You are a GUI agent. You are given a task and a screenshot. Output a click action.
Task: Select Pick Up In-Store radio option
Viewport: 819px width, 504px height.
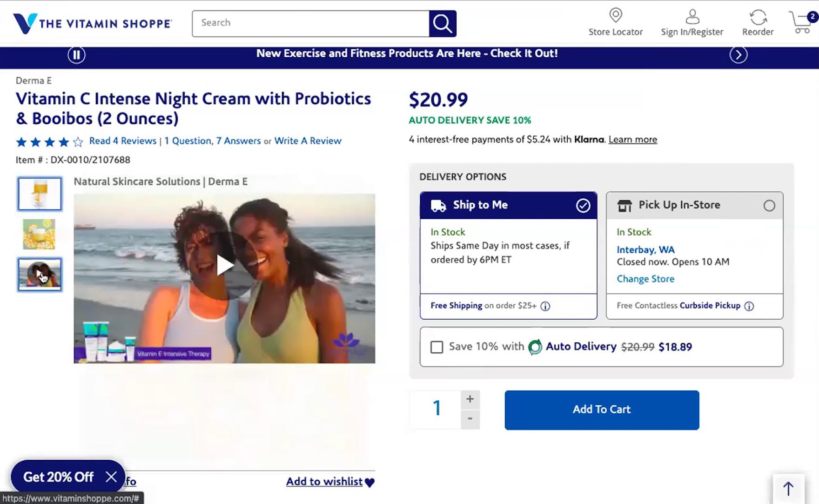point(769,206)
